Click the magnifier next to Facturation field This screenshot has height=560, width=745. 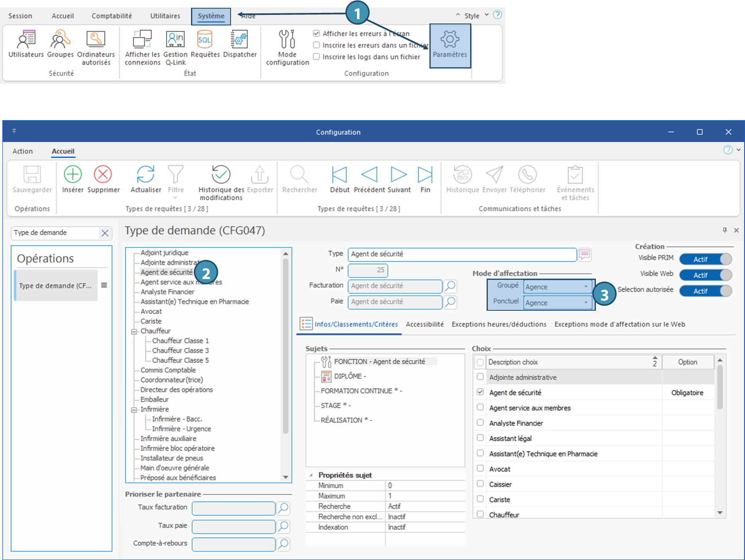pyautogui.click(x=450, y=286)
